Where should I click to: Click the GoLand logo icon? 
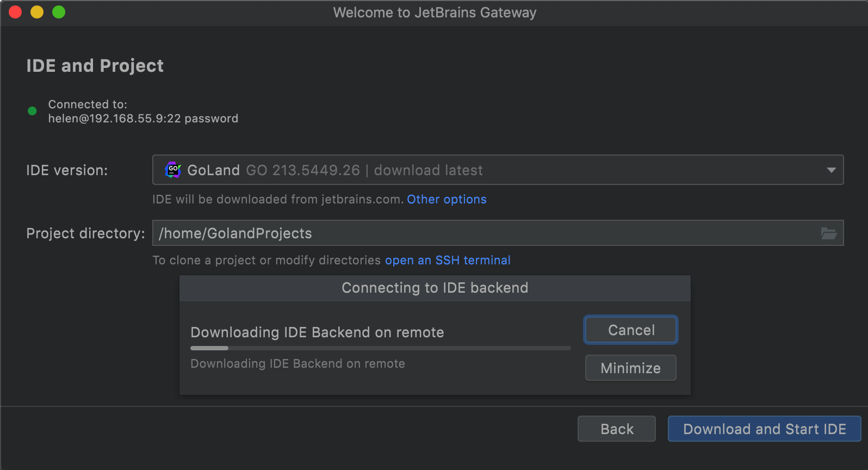(x=173, y=170)
